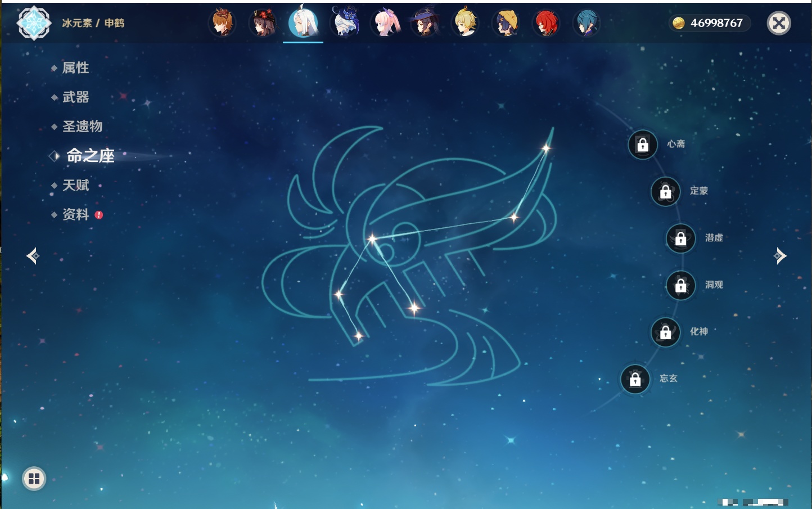Switch to Hu Tao's avatar
The width and height of the screenshot is (812, 509).
(x=263, y=23)
